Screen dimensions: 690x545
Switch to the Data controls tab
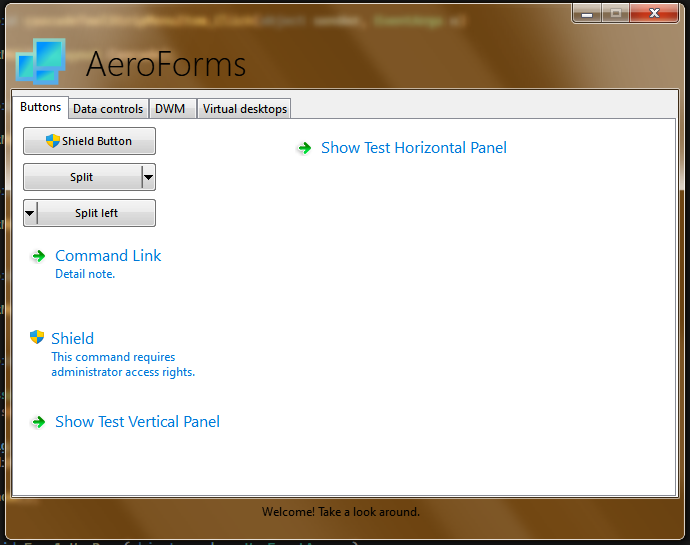(x=108, y=109)
